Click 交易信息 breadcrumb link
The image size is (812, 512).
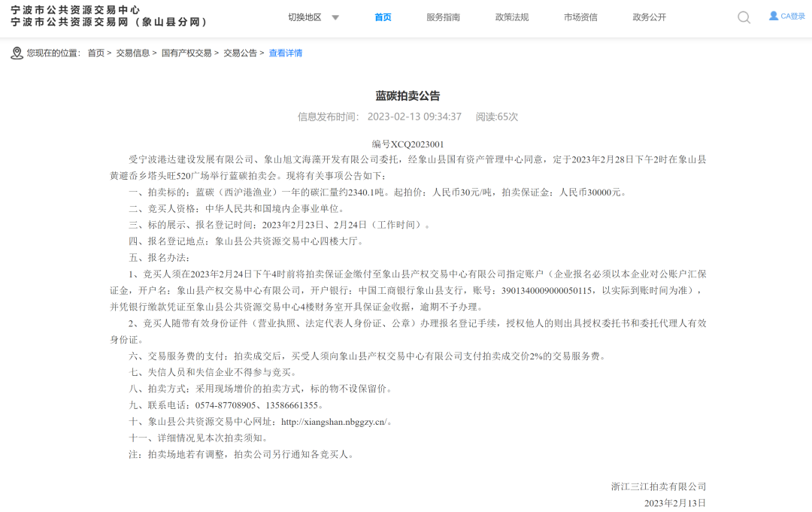(132, 53)
